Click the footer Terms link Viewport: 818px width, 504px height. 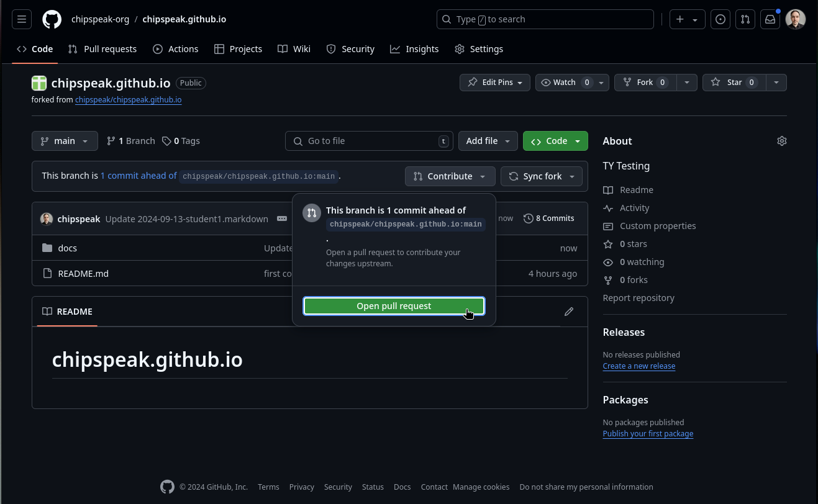(x=268, y=487)
